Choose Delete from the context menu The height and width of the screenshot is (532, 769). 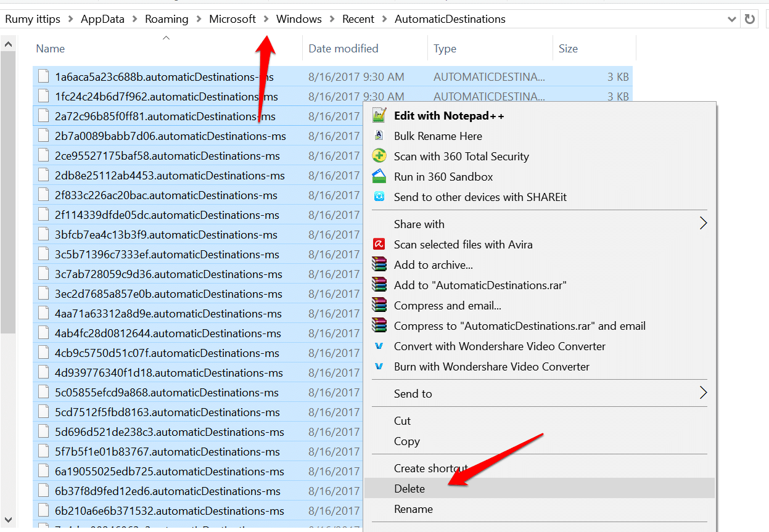tap(540, 488)
